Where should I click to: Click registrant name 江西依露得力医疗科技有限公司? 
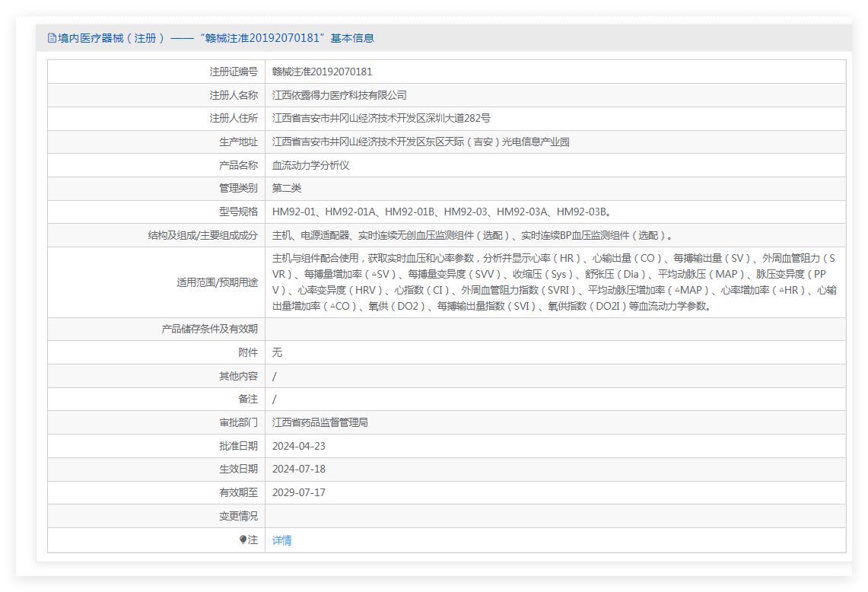click(x=339, y=95)
